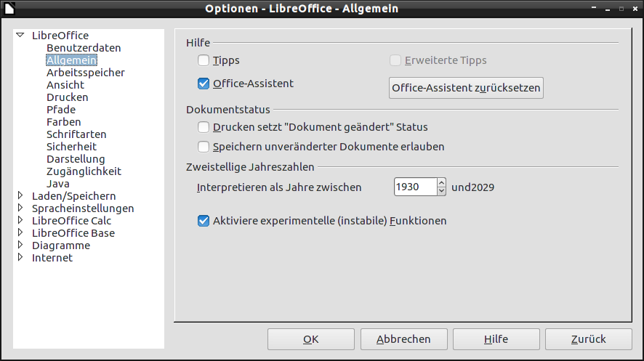This screenshot has height=361, width=644.
Task: Click Office-Assistent zurücksetzen button
Action: (x=466, y=88)
